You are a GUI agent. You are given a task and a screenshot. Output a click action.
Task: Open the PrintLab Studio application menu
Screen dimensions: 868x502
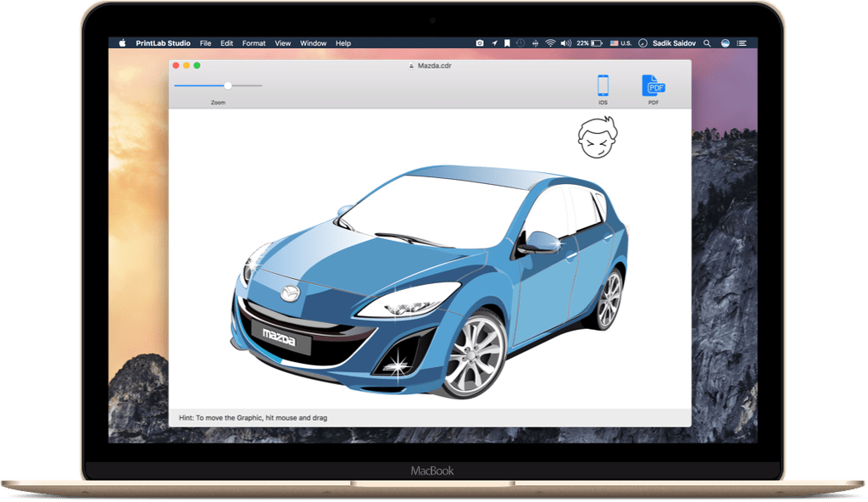pyautogui.click(x=163, y=43)
